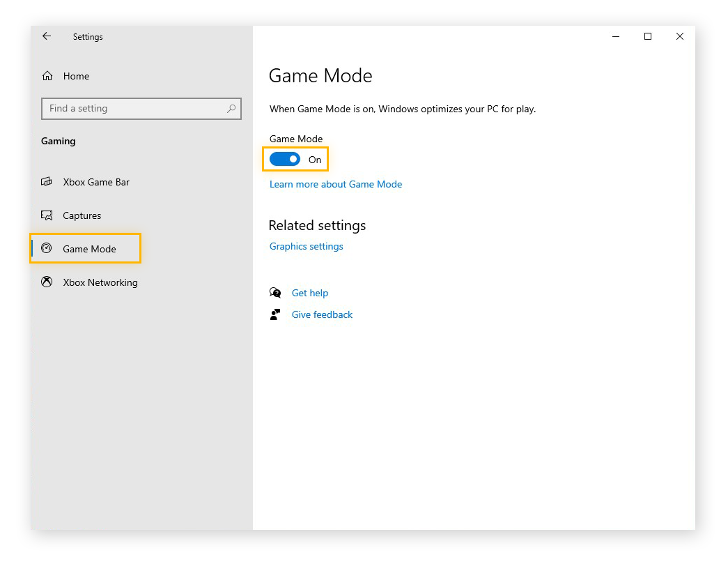Open the Give feedback link
Viewport: 728px width, 564px height.
(322, 314)
